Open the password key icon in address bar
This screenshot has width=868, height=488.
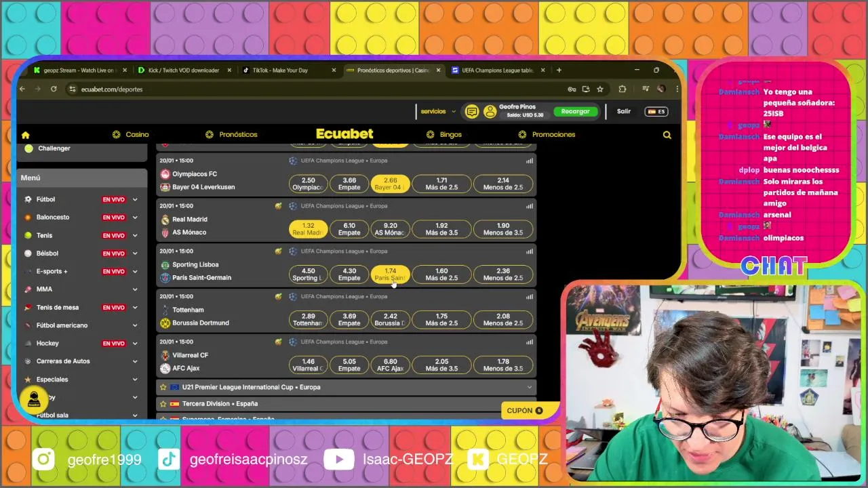(572, 89)
